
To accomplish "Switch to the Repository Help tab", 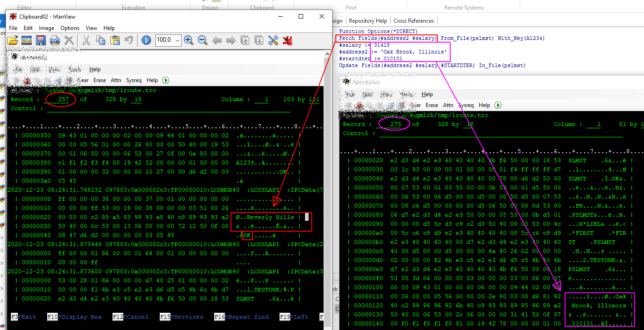I will coord(368,21).
